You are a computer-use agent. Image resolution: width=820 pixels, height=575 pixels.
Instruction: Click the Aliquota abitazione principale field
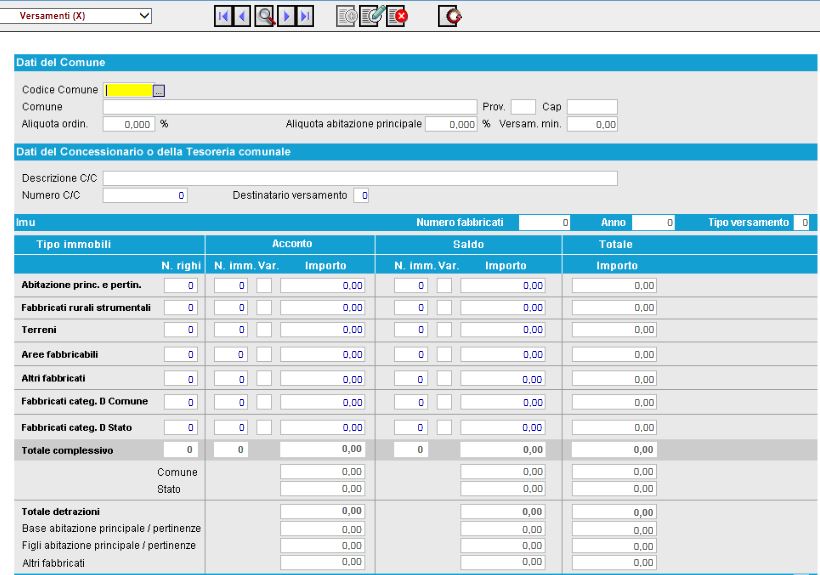(x=451, y=125)
